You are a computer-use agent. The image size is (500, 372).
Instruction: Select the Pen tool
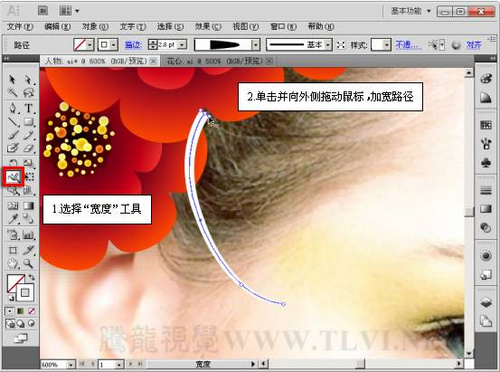click(x=12, y=108)
